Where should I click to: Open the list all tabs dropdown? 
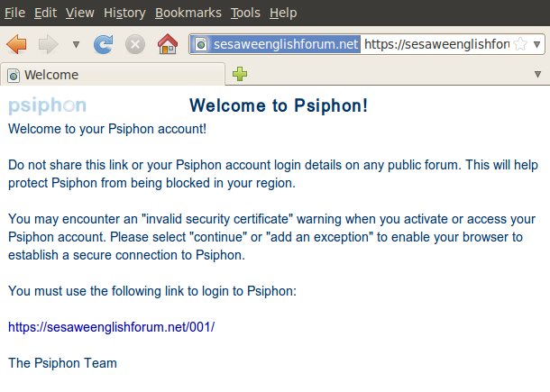click(538, 75)
